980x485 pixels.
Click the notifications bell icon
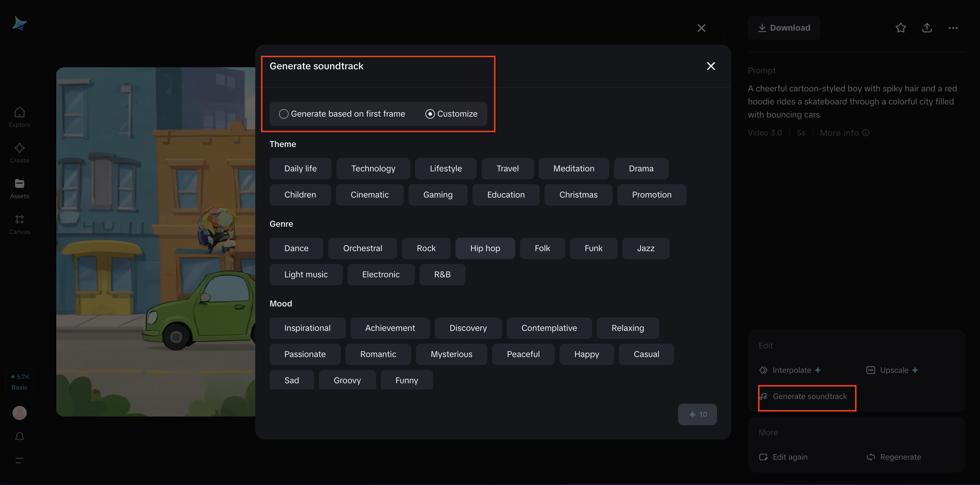click(19, 436)
